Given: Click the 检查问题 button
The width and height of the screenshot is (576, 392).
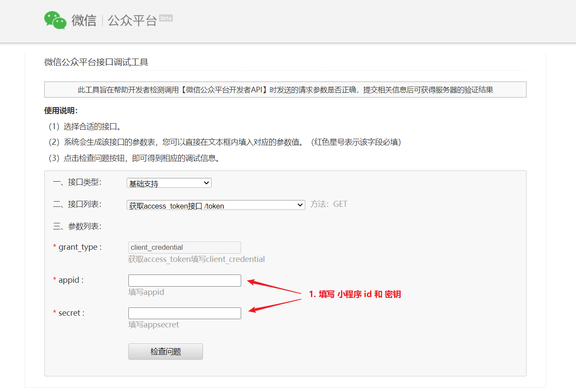Looking at the screenshot, I should (x=166, y=352).
